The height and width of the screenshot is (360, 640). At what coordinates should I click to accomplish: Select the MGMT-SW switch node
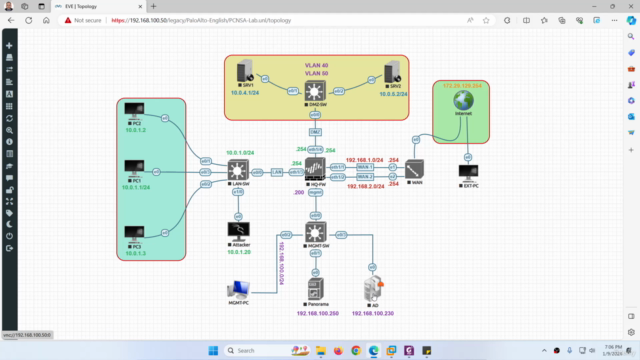(316, 232)
